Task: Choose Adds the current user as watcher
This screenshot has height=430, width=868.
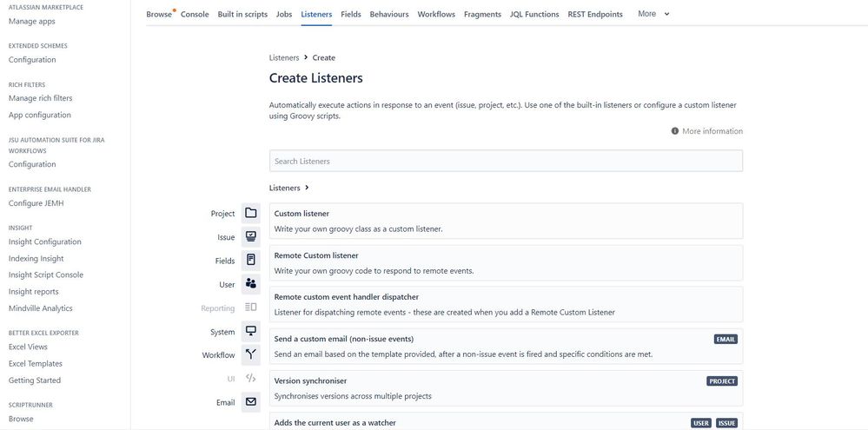Action: pyautogui.click(x=506, y=421)
